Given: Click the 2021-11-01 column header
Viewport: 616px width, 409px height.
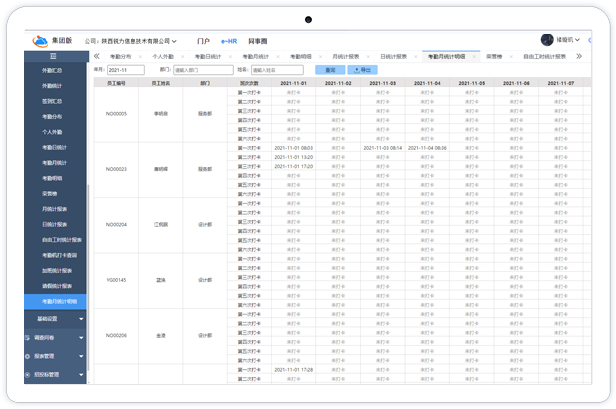Looking at the screenshot, I should point(293,83).
